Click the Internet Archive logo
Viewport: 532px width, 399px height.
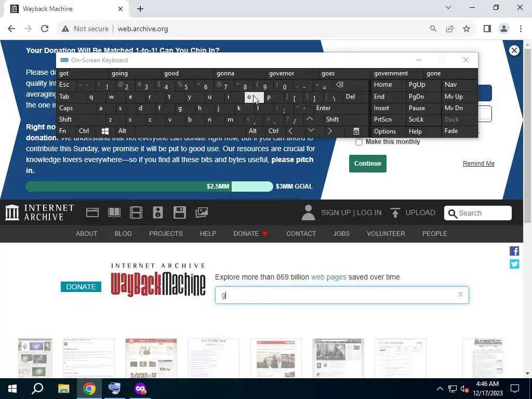(39, 212)
